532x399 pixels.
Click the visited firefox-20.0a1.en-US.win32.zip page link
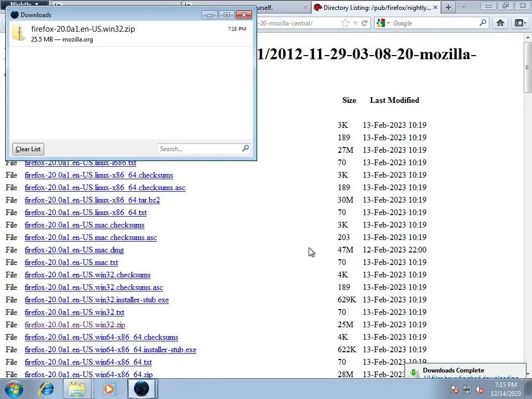click(x=75, y=325)
